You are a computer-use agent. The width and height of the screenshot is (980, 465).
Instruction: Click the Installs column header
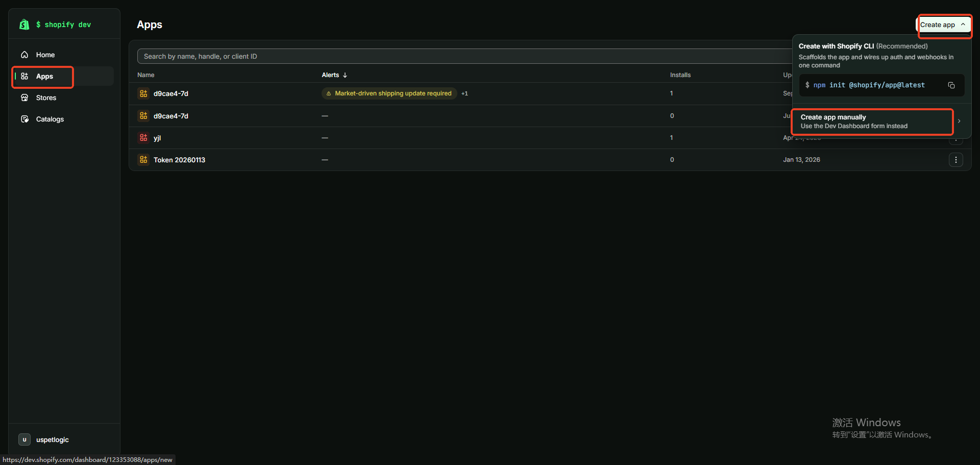tap(680, 75)
